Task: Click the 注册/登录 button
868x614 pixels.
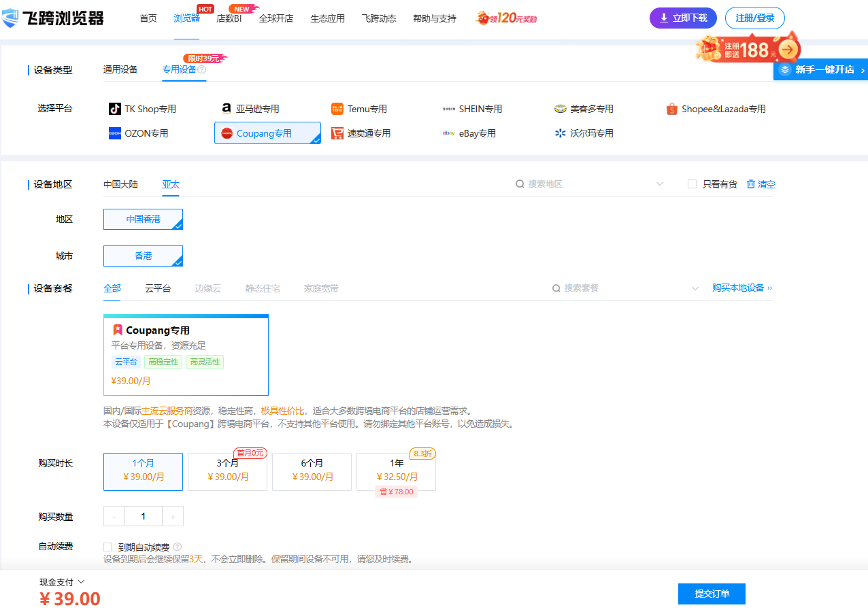Action: (x=755, y=18)
